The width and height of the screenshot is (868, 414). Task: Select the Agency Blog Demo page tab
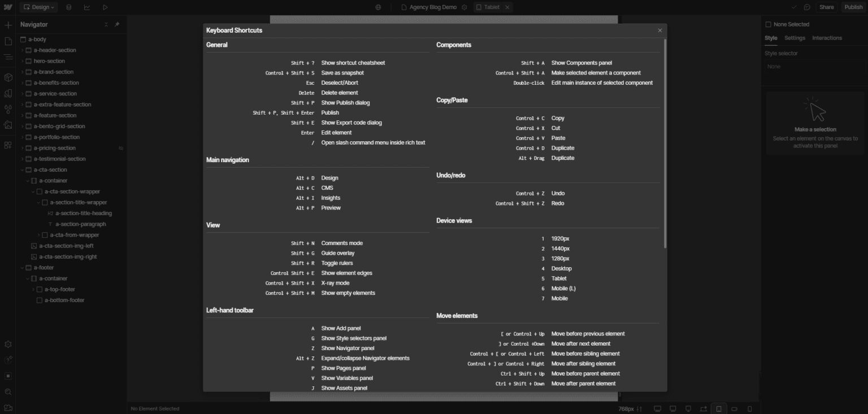pos(429,7)
